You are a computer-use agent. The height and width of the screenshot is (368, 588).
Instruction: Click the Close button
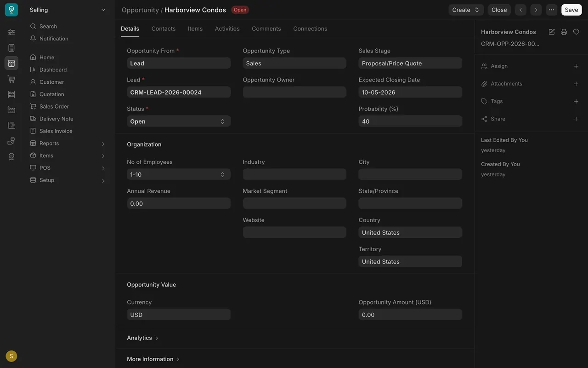pyautogui.click(x=499, y=10)
